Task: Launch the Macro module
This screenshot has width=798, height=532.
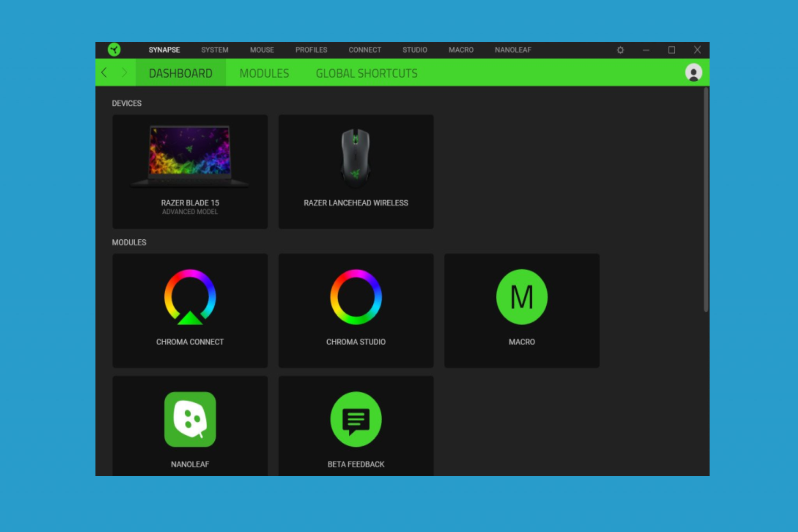Action: coord(521,310)
